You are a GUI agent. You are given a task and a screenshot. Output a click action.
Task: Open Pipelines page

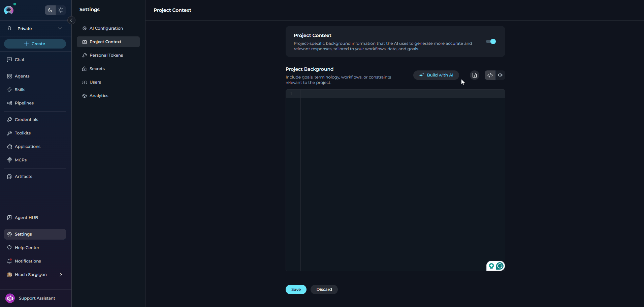pyautogui.click(x=35, y=103)
